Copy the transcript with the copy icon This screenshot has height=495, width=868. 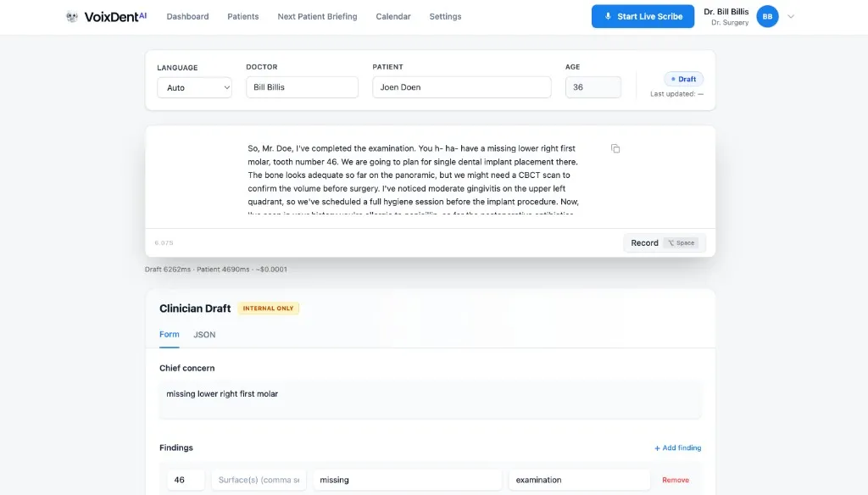click(x=615, y=148)
